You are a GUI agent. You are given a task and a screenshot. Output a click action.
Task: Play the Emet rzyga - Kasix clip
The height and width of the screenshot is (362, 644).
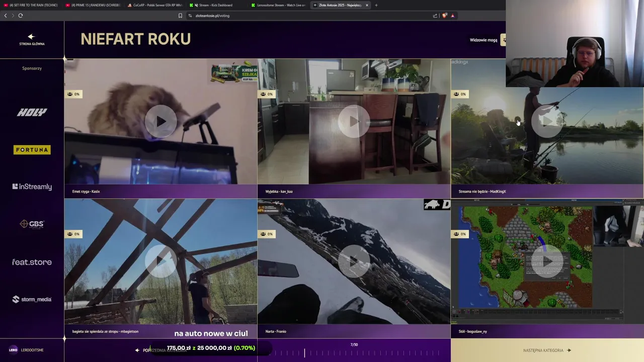coord(160,121)
